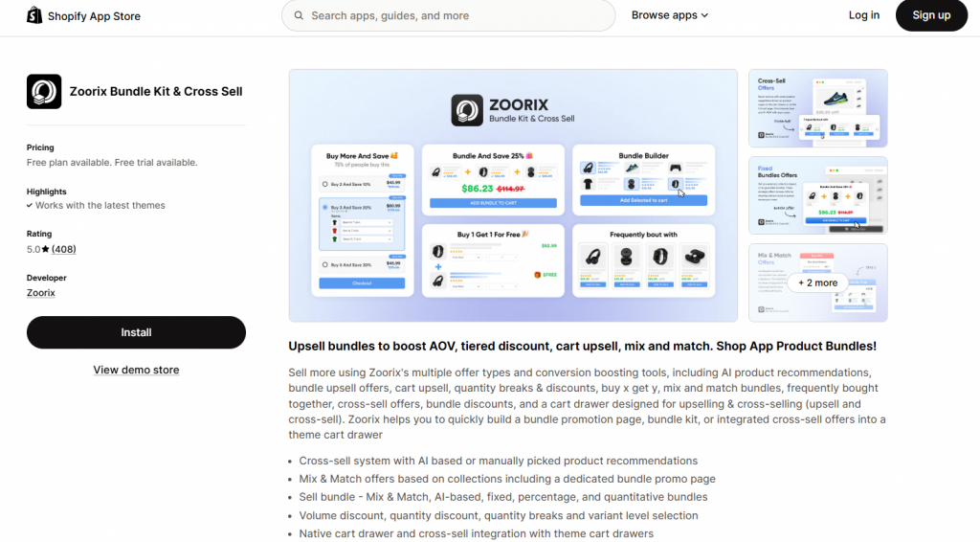Click the Zoorix logo in main screenshot
This screenshot has height=542, width=980.
click(x=467, y=110)
